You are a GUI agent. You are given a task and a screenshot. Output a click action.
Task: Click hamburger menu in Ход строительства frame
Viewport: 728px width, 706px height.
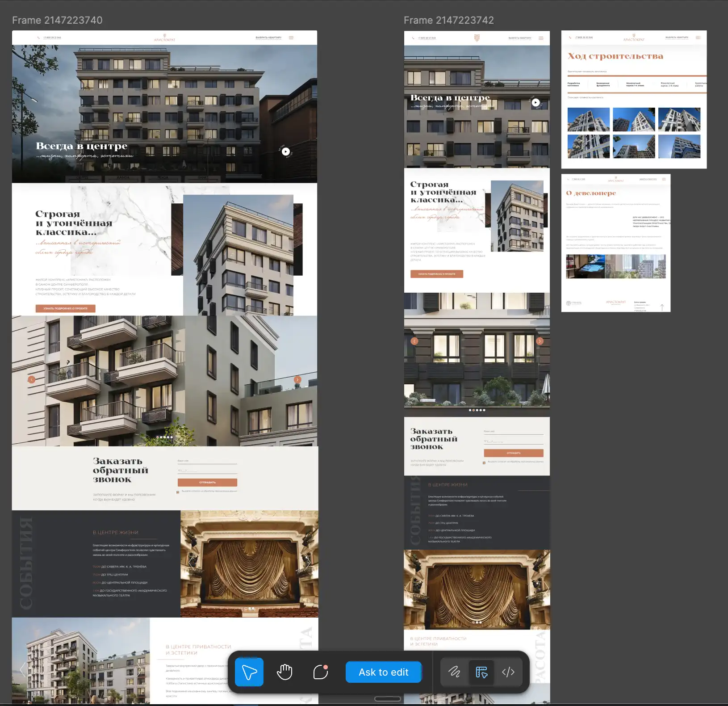click(x=698, y=38)
